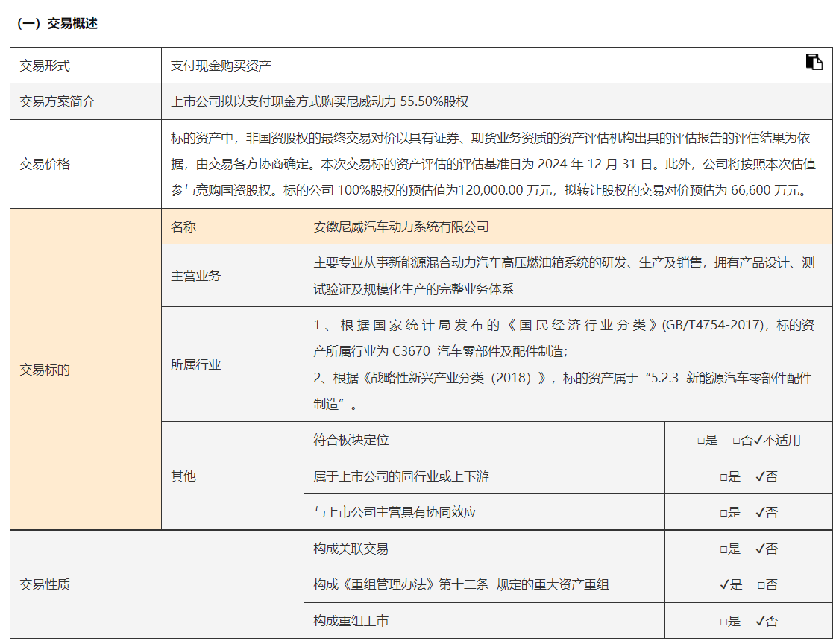Check 是 for 属于上市公司的同行业或上下游
This screenshot has height=644, width=839.
coord(723,477)
